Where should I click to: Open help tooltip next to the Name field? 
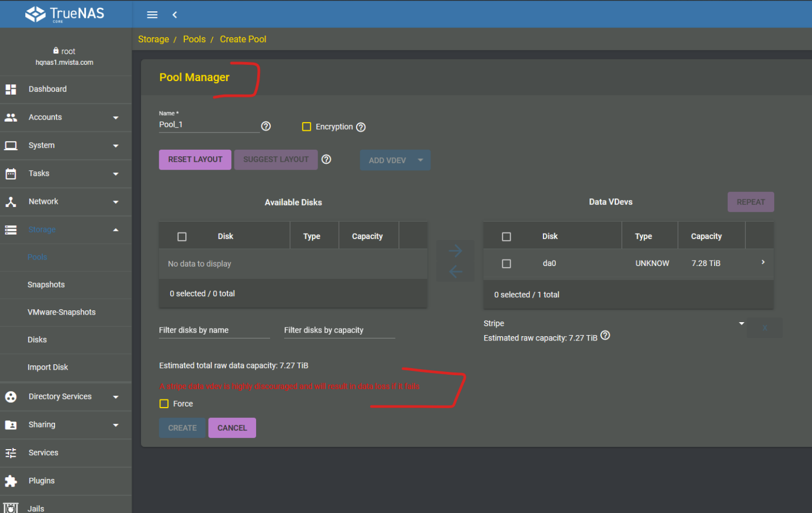click(266, 126)
